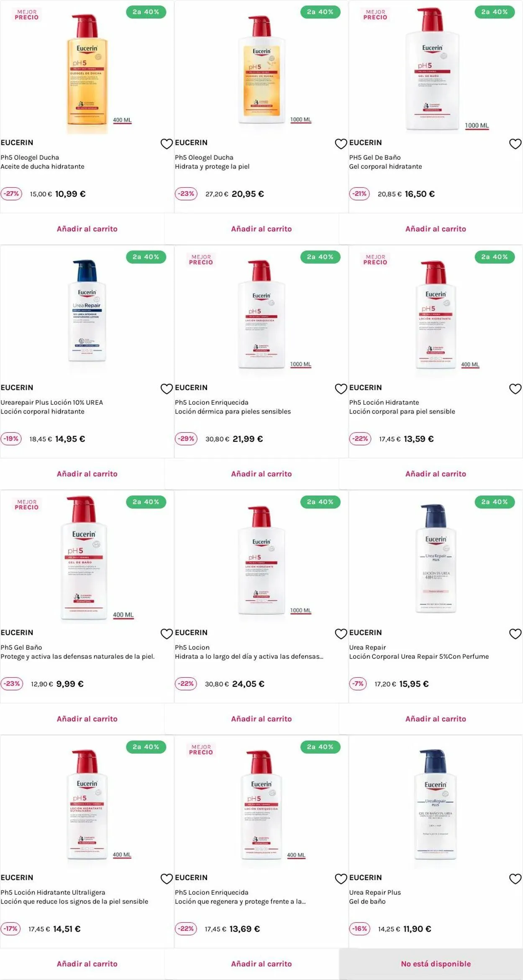Open the Ph5 Loción Hidratante Ultraligera title link

(53, 892)
